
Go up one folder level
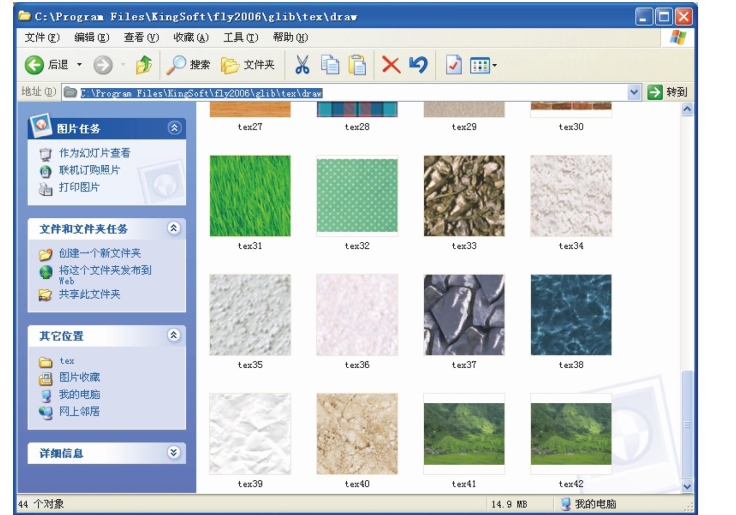click(144, 65)
